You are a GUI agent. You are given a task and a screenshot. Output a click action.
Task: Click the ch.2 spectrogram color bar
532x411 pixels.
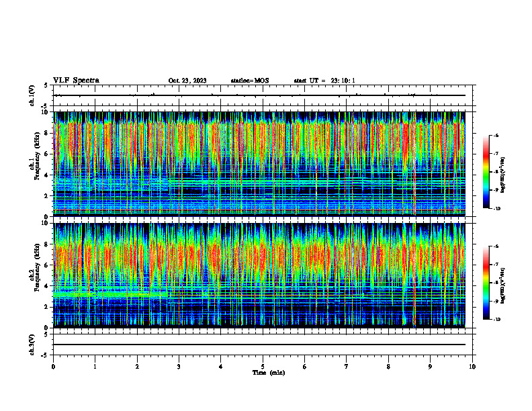[x=486, y=283]
